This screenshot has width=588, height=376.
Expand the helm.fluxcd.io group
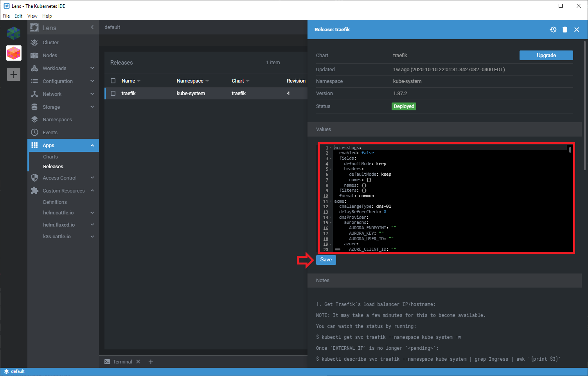(92, 225)
